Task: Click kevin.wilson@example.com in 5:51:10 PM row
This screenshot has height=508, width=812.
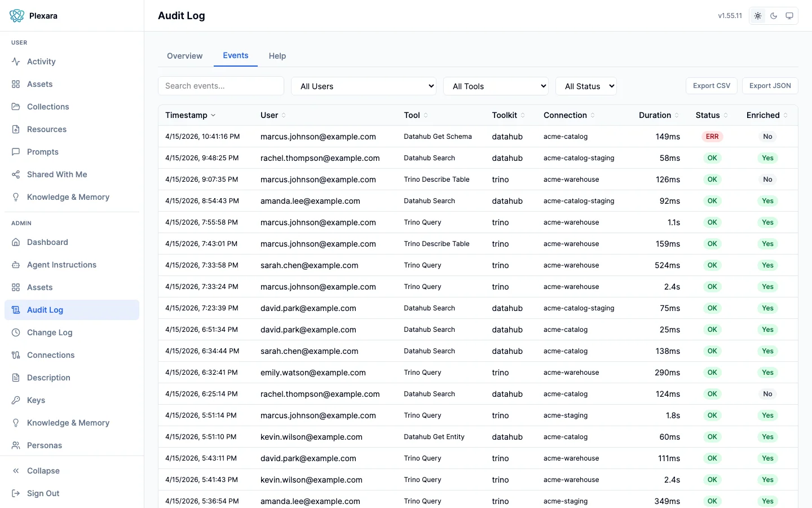Action: point(311,437)
